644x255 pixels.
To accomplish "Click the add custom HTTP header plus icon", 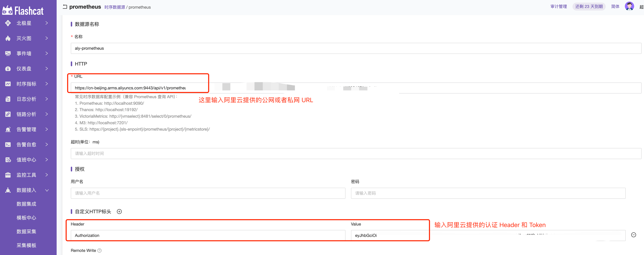I will click(119, 212).
